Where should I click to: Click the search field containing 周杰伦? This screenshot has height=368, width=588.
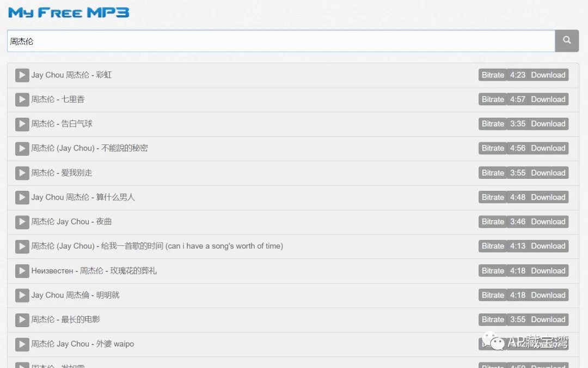[281, 41]
